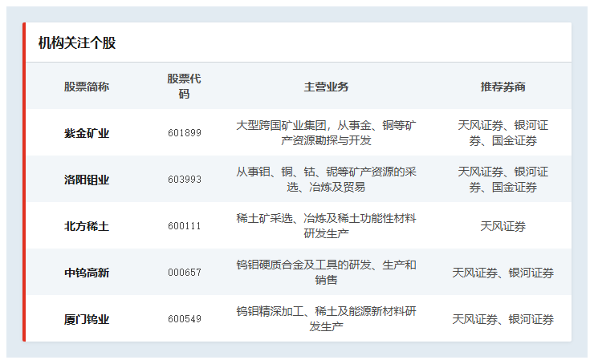The width and height of the screenshot is (594, 364).
Task: Select the 主营业务 column header
Action: tap(326, 87)
